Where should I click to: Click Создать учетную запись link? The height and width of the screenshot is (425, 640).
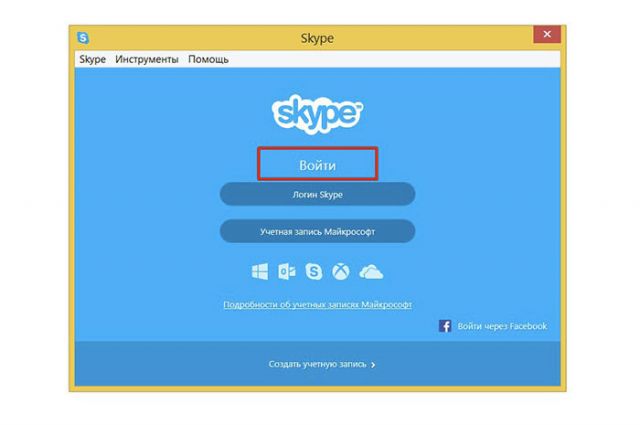coord(318,364)
